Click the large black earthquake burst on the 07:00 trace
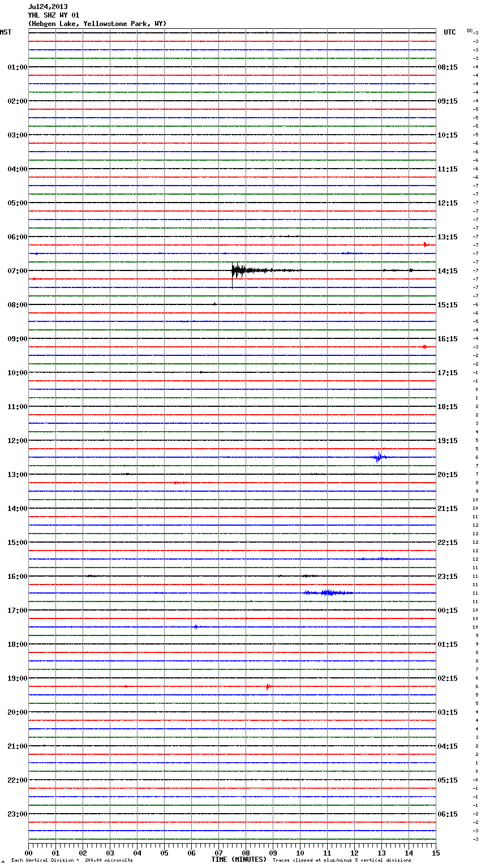This screenshot has width=481, height=868. 239,270
